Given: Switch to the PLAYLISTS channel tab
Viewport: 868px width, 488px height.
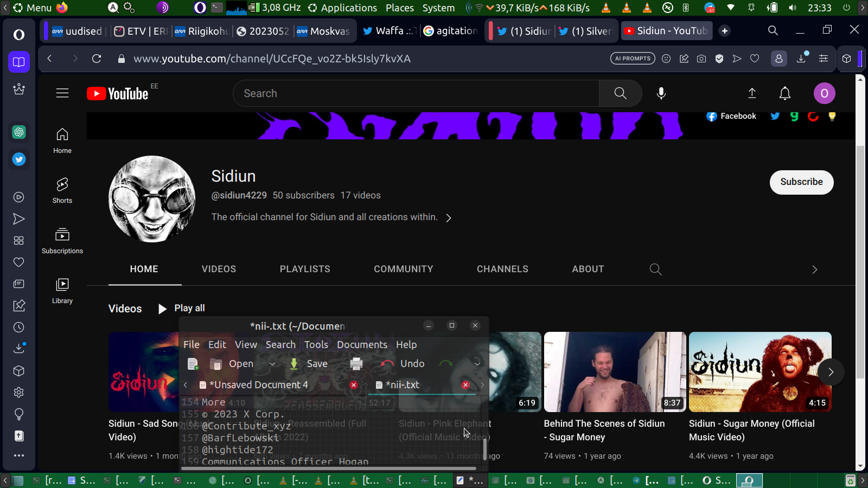Looking at the screenshot, I should click(305, 269).
